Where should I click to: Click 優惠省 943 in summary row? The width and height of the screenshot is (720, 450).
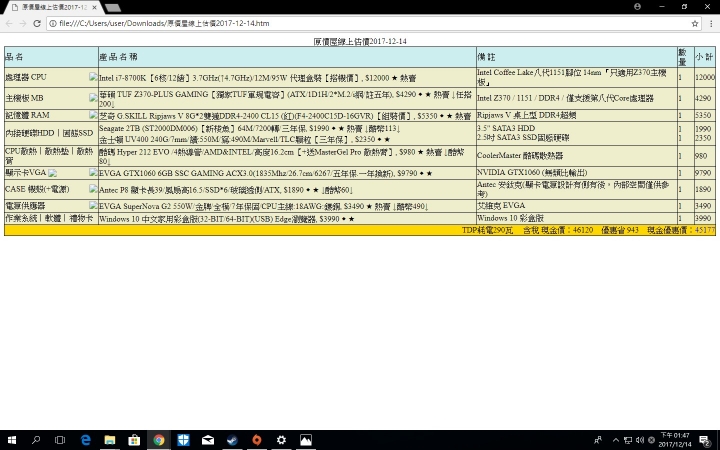[620, 230]
